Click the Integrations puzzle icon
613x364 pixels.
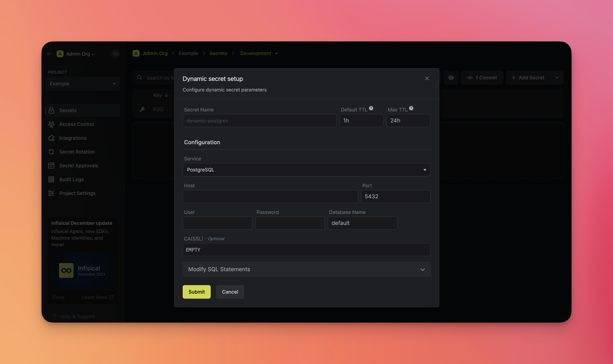[51, 138]
